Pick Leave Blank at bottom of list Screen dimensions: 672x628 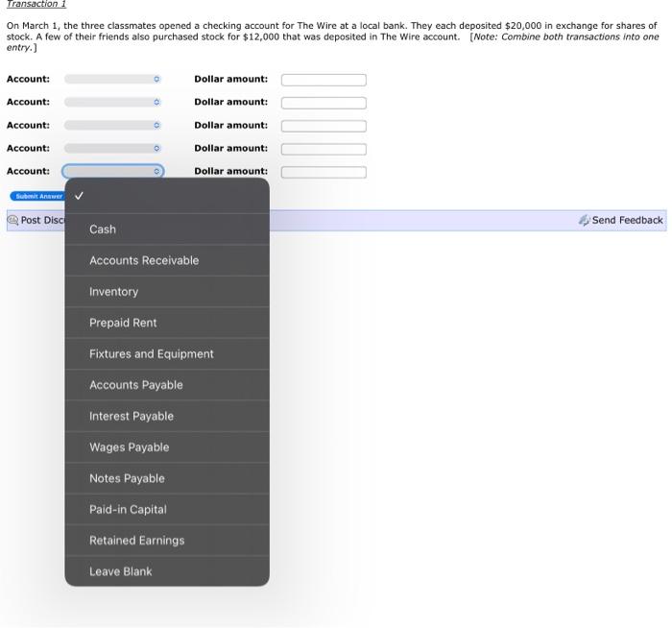click(x=167, y=571)
